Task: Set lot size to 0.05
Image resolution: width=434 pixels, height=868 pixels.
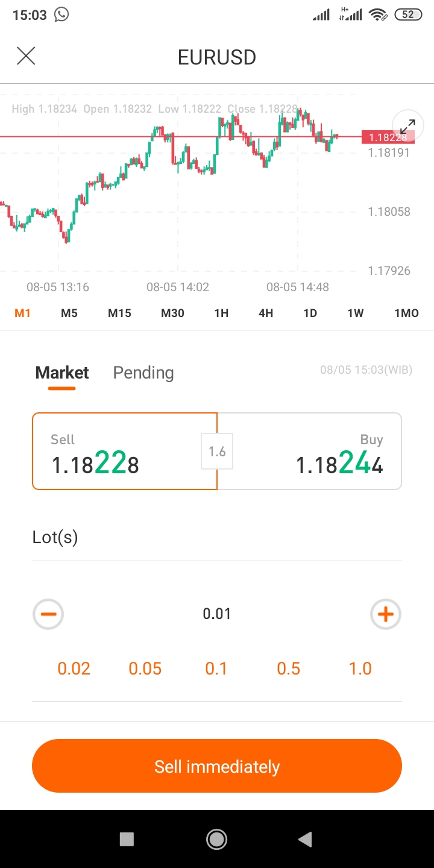Action: click(x=145, y=668)
